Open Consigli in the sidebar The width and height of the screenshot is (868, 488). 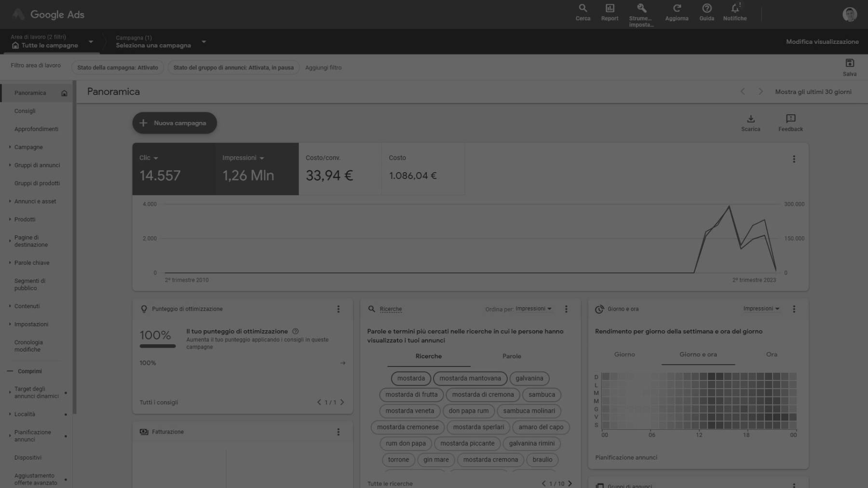(25, 111)
